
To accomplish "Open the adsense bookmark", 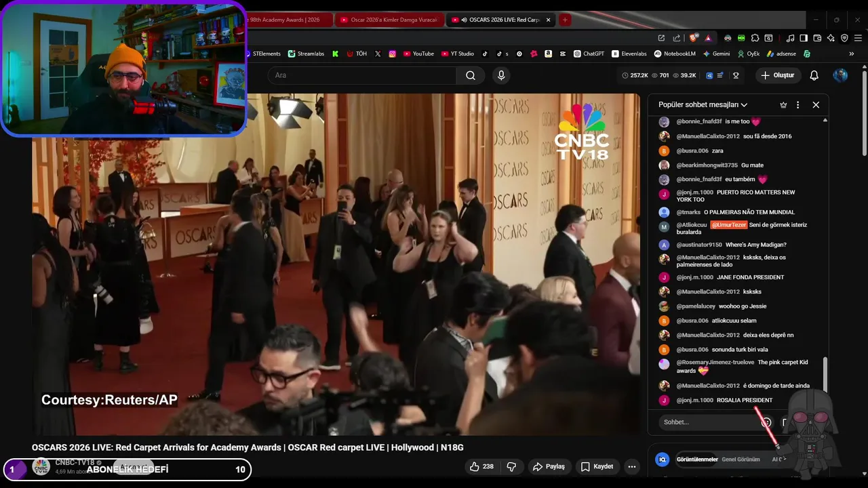I will pyautogui.click(x=781, y=54).
